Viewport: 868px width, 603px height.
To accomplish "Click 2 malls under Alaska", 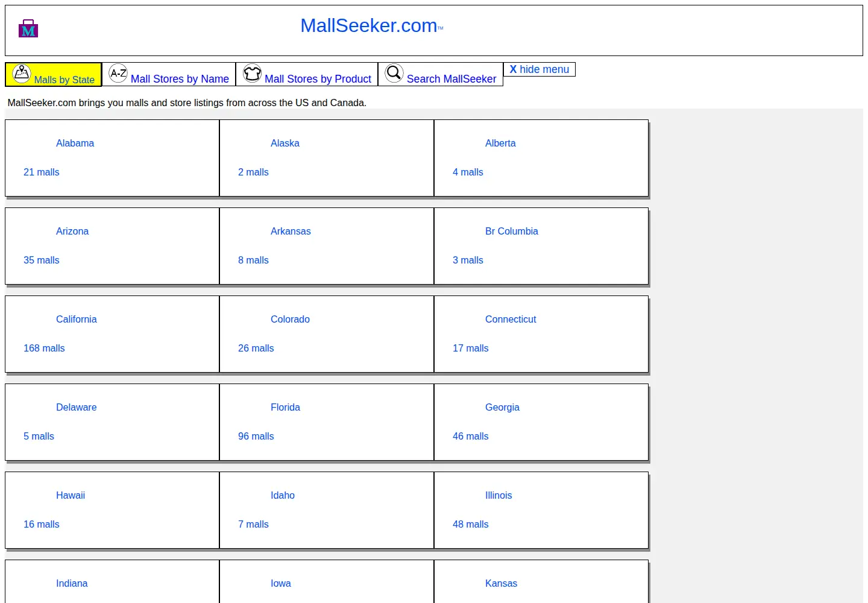I will (x=253, y=172).
